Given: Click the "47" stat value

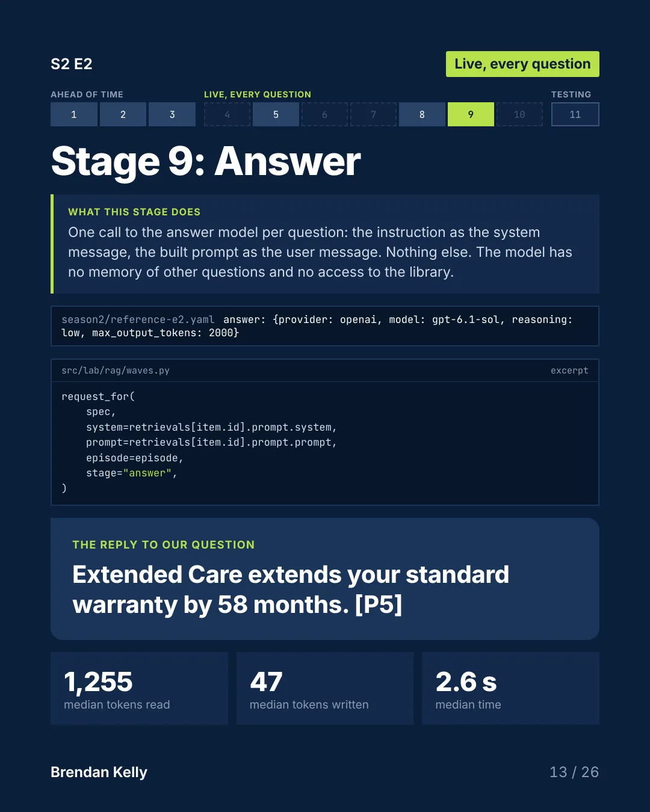Looking at the screenshot, I should click(266, 681).
